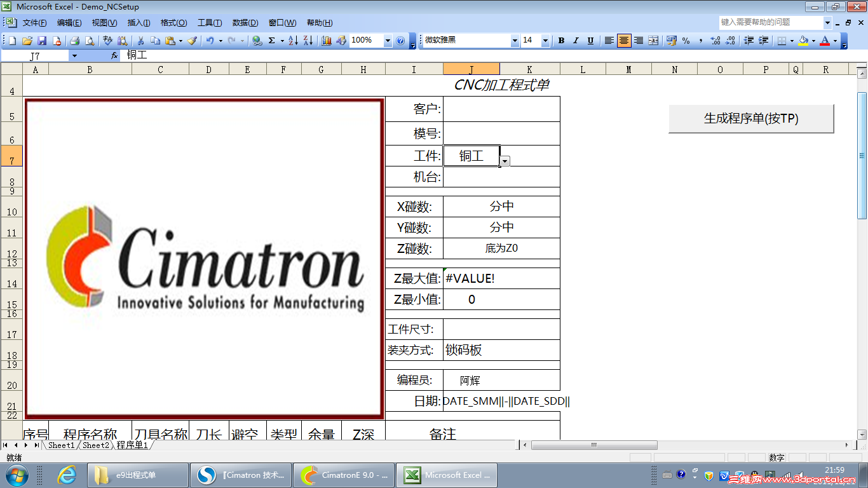This screenshot has width=868, height=488.
Task: Apply currency style formatting
Action: 671,41
